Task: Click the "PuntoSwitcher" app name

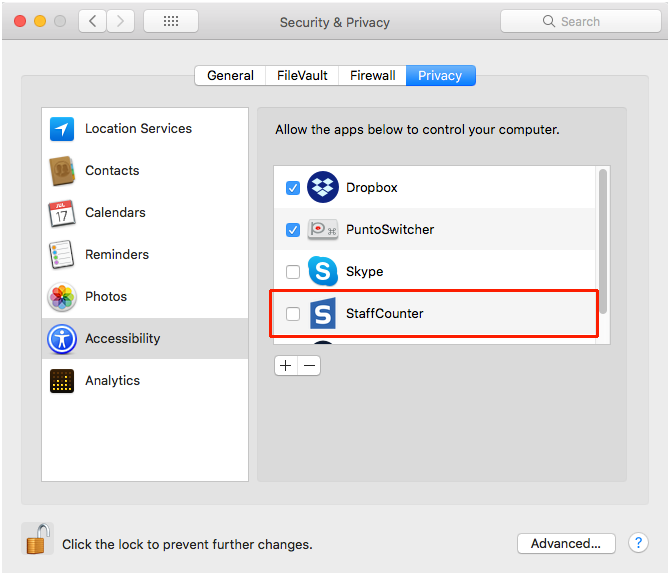Action: tap(390, 229)
